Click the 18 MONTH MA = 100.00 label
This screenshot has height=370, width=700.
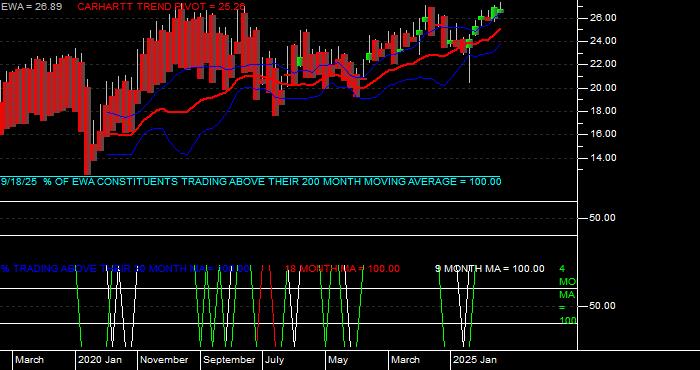click(342, 269)
